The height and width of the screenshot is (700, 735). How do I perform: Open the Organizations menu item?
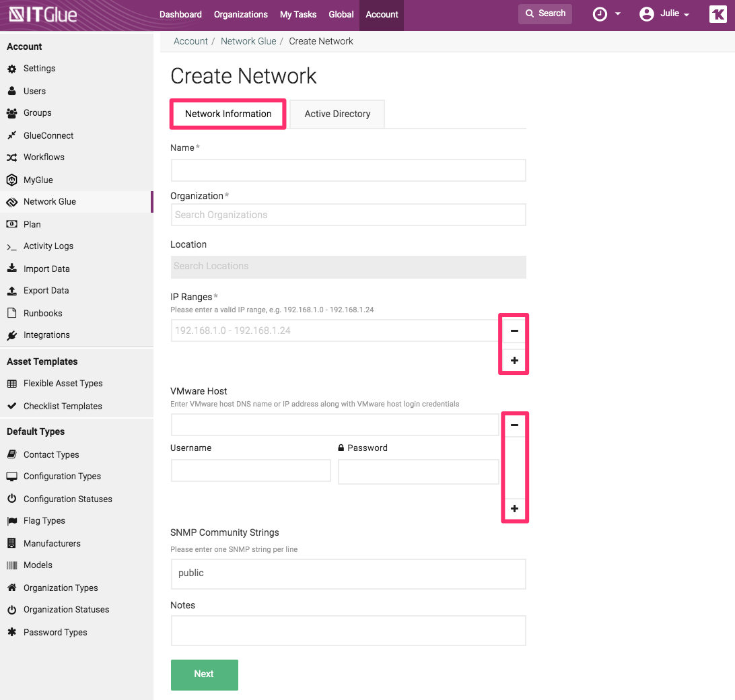(240, 15)
